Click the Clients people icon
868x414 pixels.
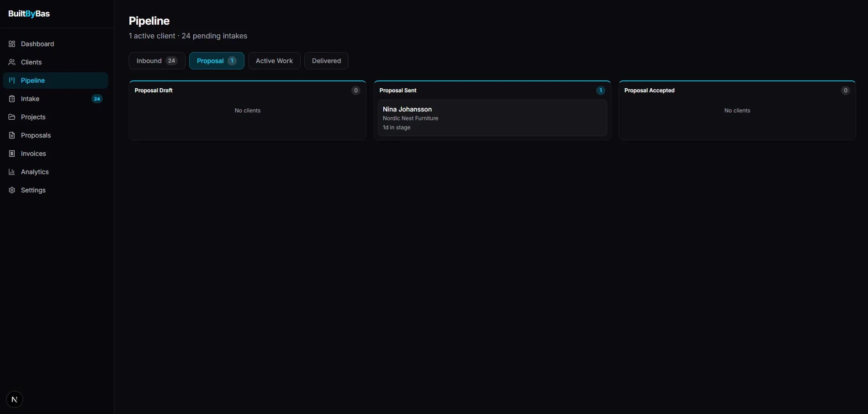[x=12, y=62]
